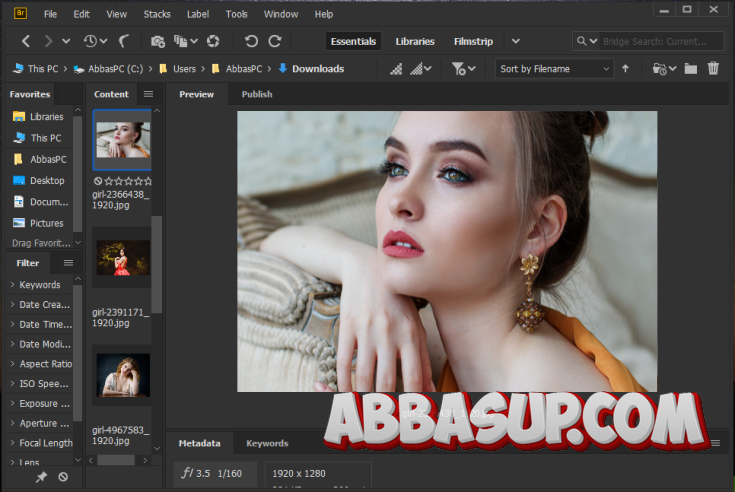
Task: Click the Get Photos from Camera icon
Action: pyautogui.click(x=157, y=41)
